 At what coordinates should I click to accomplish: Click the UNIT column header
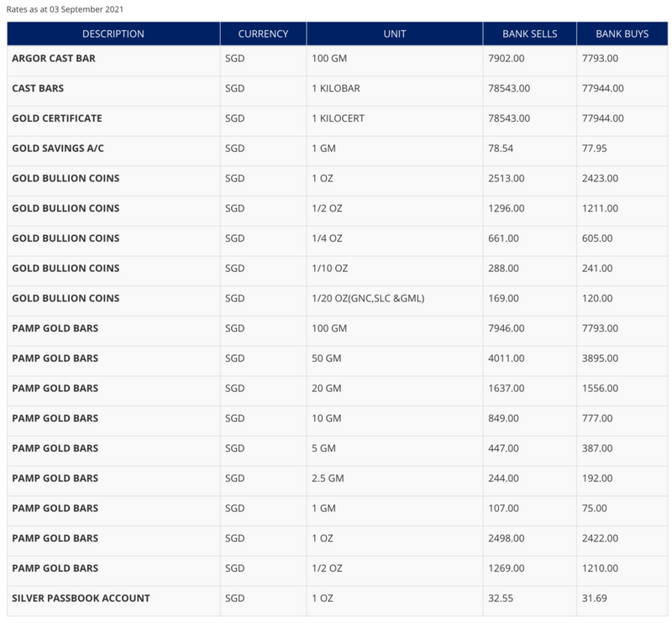coord(395,34)
